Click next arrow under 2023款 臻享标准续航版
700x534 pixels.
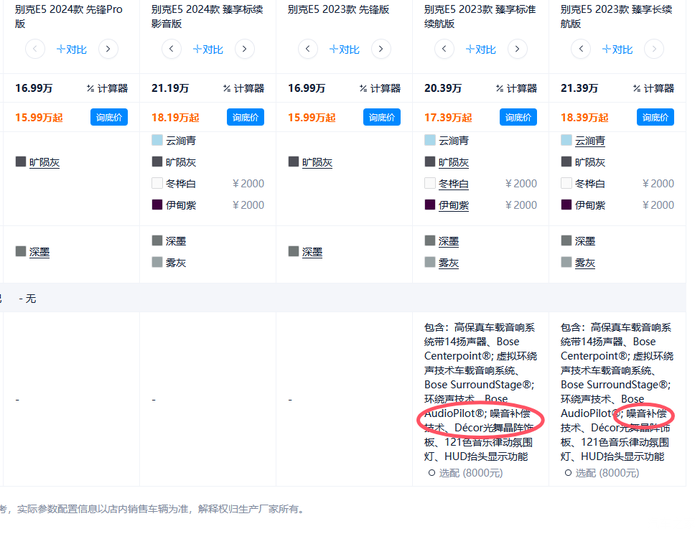coord(517,49)
